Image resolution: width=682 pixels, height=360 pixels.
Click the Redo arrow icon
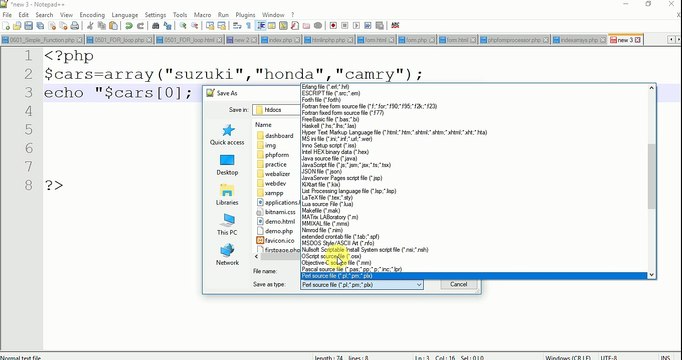tap(140, 26)
